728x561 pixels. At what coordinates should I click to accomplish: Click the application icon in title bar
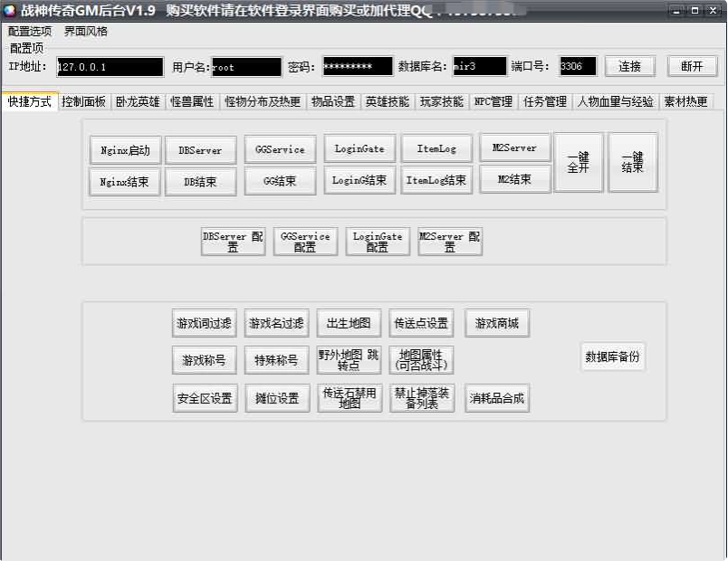tap(11, 10)
